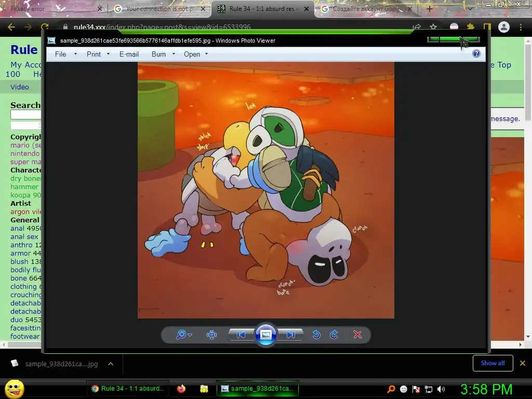The height and width of the screenshot is (399, 532).
Task: Click the share page icon in address bar
Action: pos(417,27)
